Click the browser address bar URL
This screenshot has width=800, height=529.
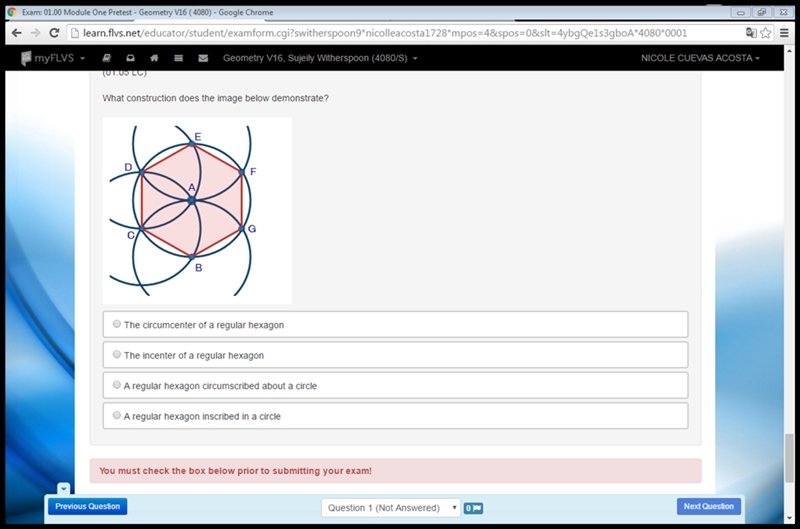pyautogui.click(x=385, y=33)
